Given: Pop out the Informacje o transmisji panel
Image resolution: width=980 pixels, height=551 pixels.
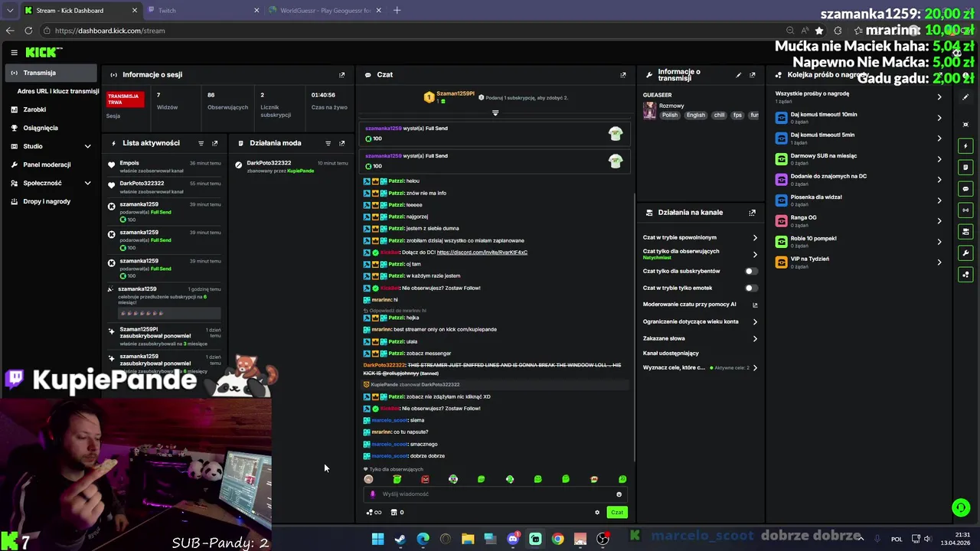Looking at the screenshot, I should (x=752, y=75).
